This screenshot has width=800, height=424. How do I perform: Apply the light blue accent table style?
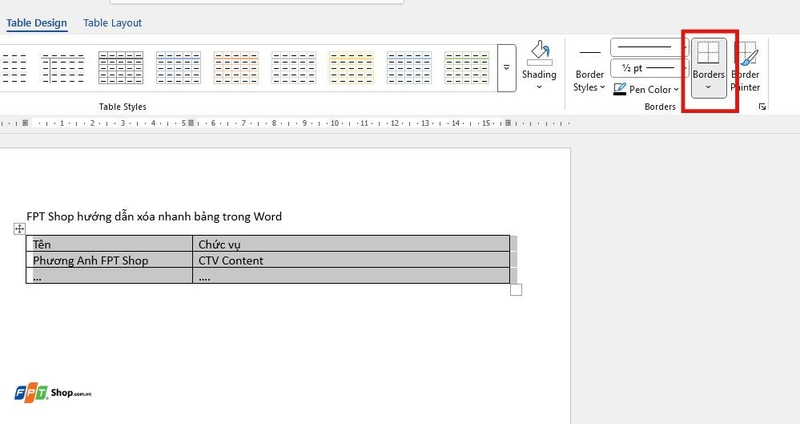click(409, 67)
